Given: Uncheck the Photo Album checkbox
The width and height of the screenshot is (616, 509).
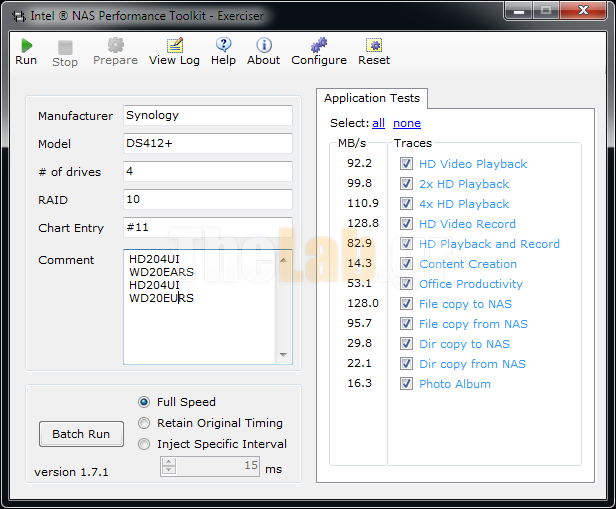Looking at the screenshot, I should pos(406,384).
